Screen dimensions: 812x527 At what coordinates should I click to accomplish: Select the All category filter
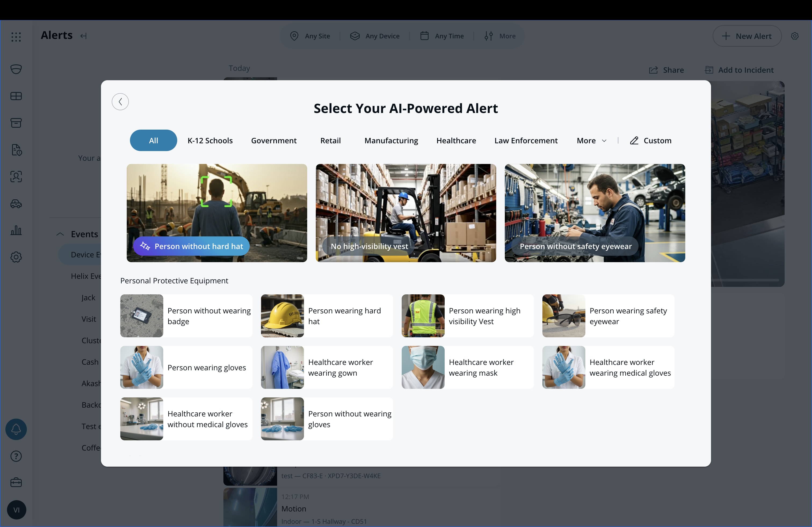153,140
